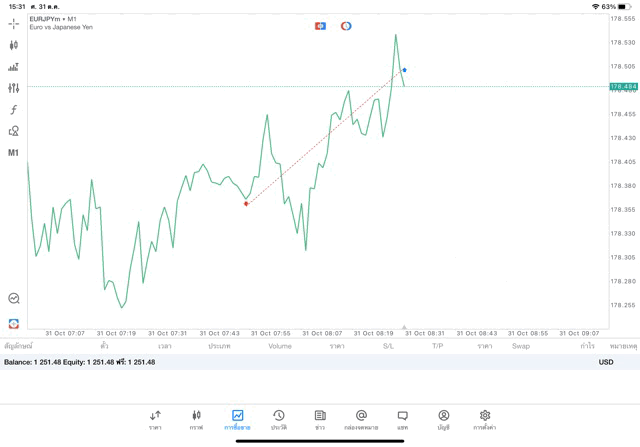Open the drawing objects shapes icon

pyautogui.click(x=14, y=131)
